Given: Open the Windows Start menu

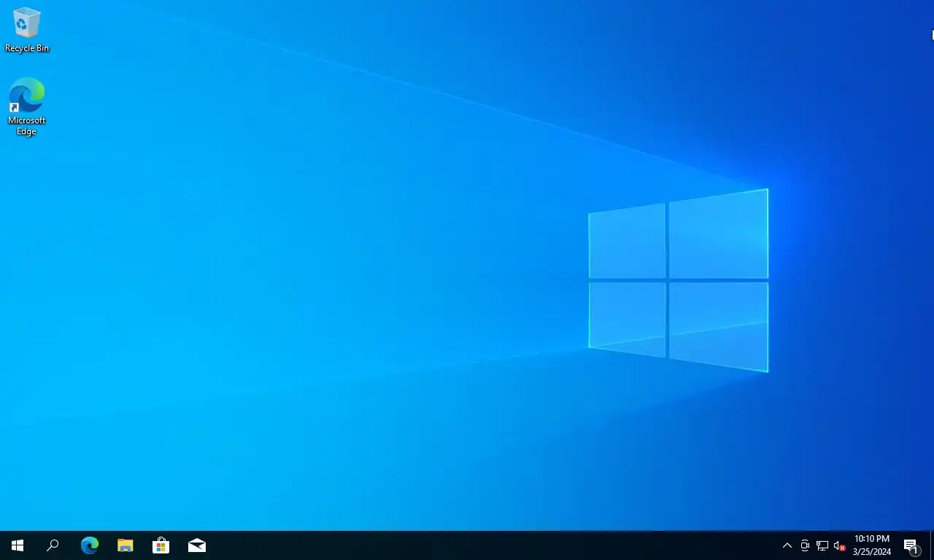Looking at the screenshot, I should tap(18, 545).
